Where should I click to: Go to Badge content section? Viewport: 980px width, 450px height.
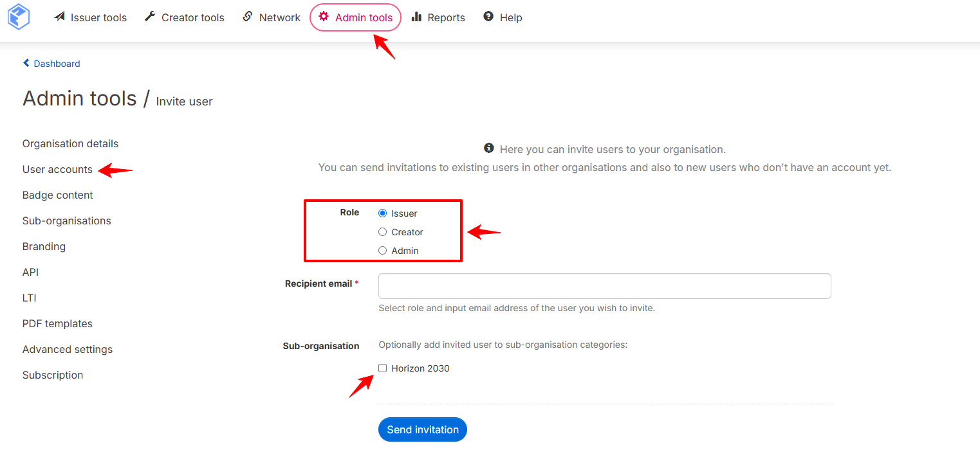click(58, 195)
